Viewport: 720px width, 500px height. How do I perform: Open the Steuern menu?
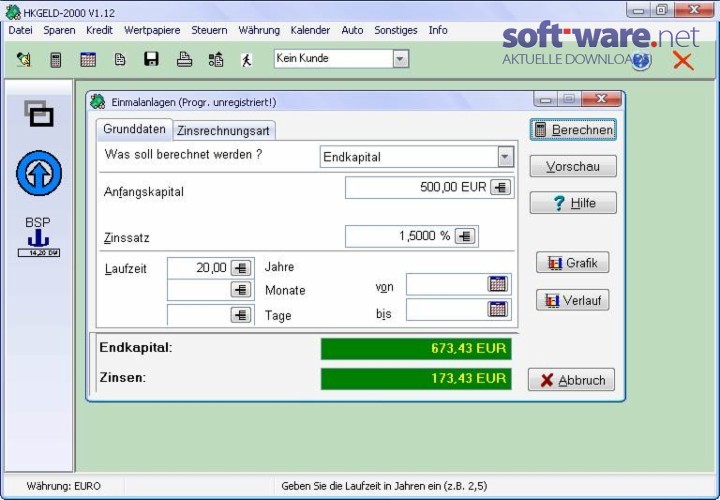pyautogui.click(x=209, y=30)
